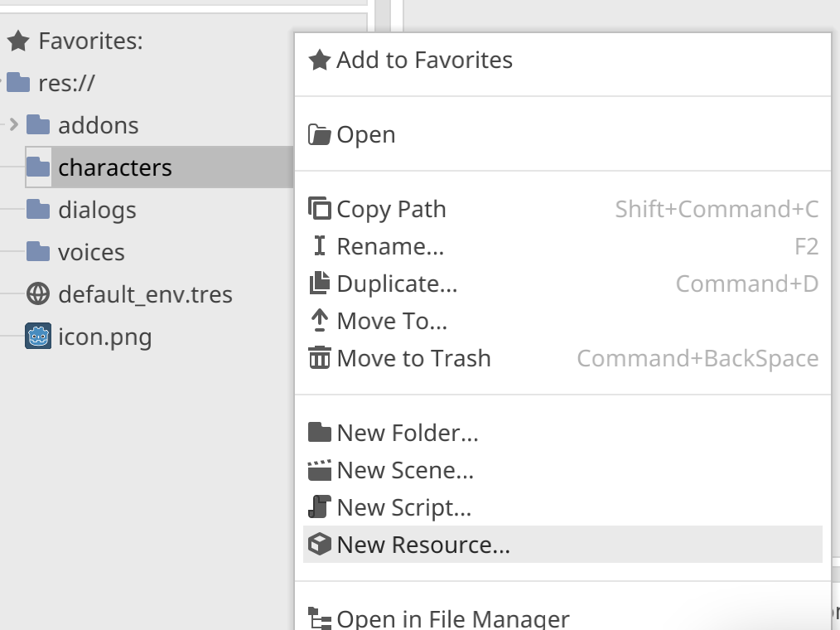The height and width of the screenshot is (630, 840).
Task: Select the characters folder
Action: (x=114, y=167)
